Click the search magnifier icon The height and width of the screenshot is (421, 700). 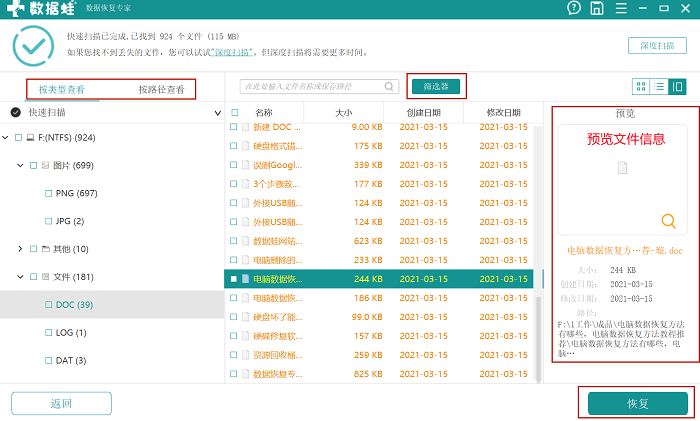click(x=389, y=86)
